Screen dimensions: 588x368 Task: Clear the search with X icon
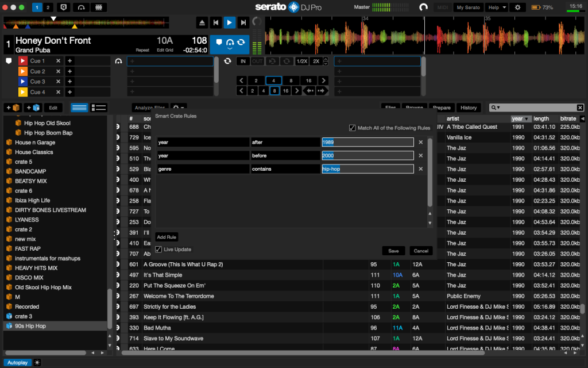(x=580, y=108)
